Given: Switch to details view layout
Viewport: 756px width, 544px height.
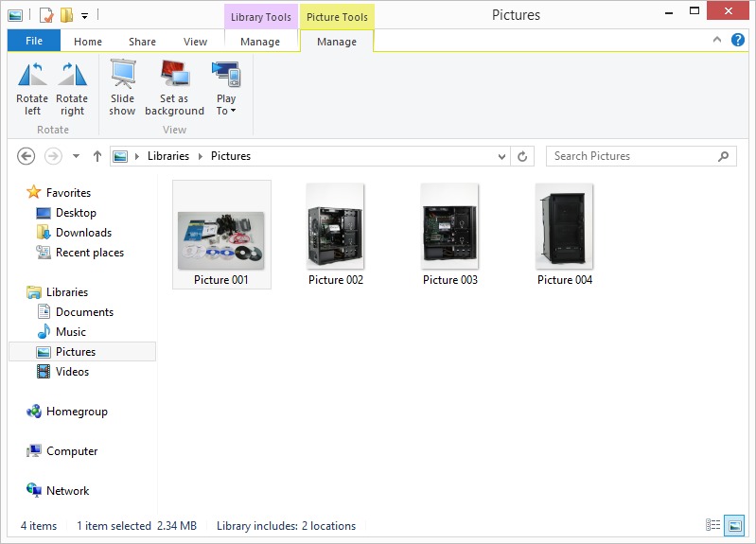Looking at the screenshot, I should (713, 525).
